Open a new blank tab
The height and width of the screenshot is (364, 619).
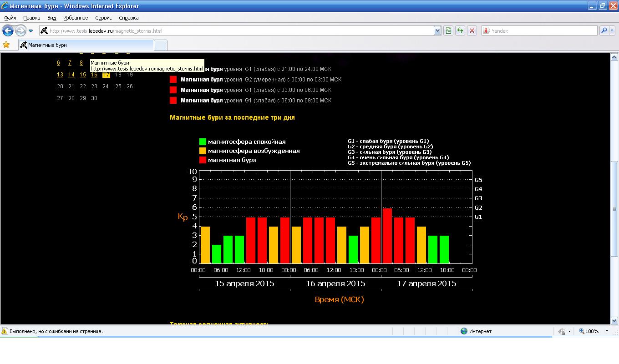pos(161,45)
